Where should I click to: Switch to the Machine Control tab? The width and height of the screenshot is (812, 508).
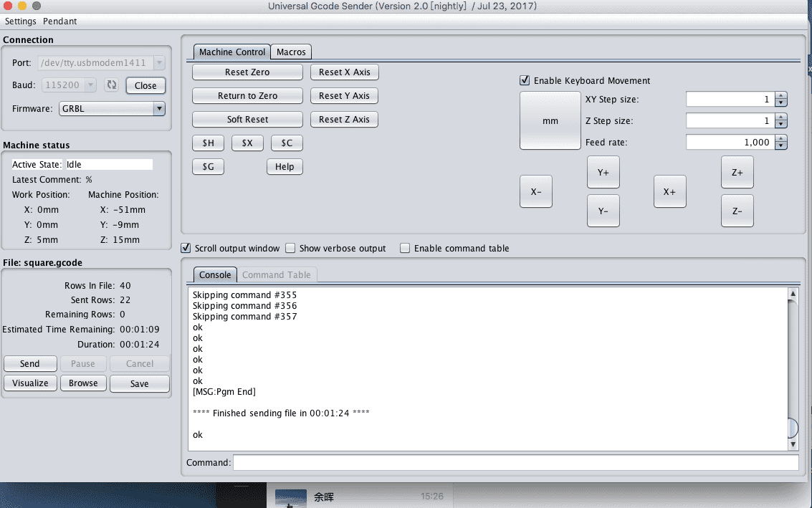point(232,52)
